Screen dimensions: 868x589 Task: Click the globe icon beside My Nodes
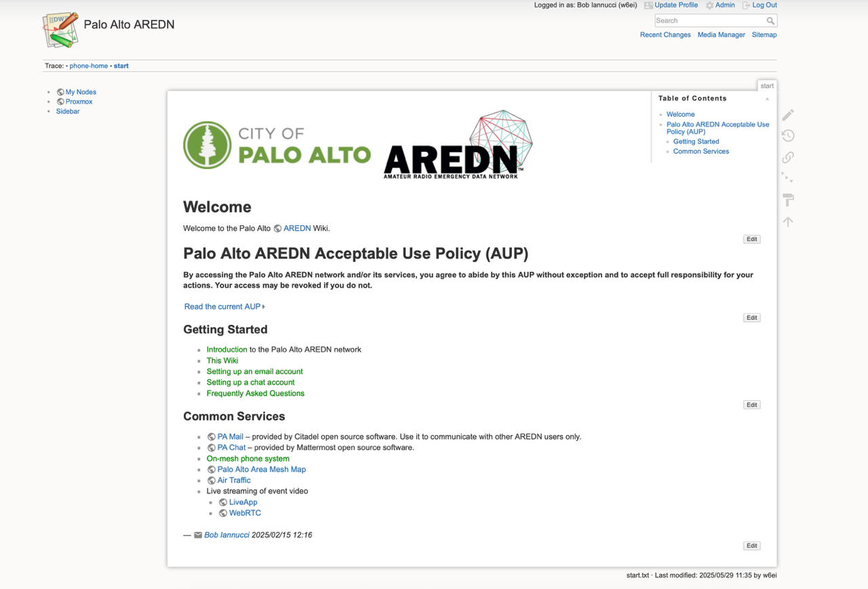tap(60, 92)
